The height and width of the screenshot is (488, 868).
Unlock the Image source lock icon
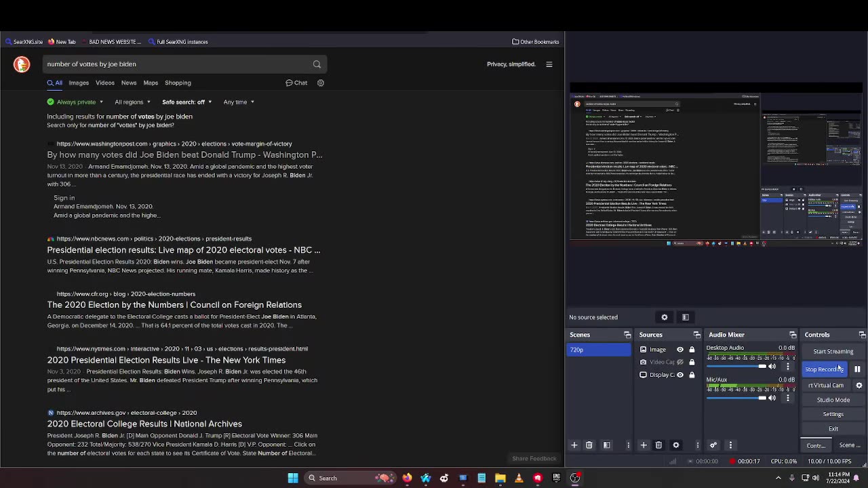point(692,350)
